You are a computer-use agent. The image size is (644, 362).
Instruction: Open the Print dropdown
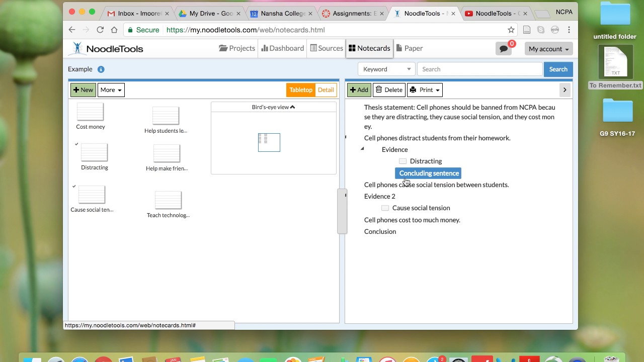click(x=425, y=90)
